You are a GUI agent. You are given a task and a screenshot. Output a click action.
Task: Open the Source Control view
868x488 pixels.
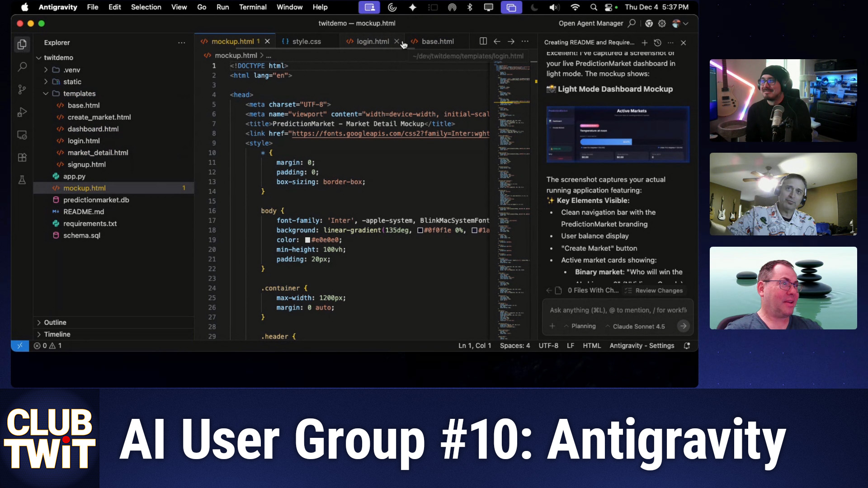[x=22, y=89]
